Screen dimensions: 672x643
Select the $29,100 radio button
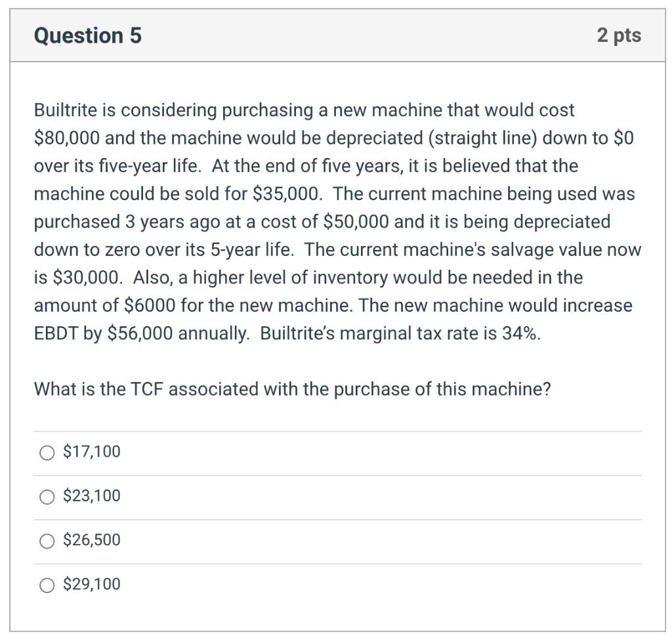pos(47,584)
